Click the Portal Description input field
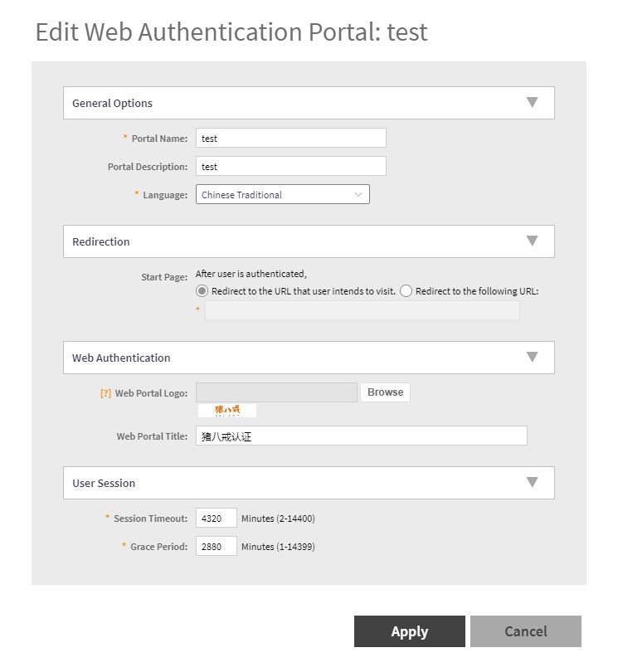Viewport: 618px width, 672px height. (x=290, y=167)
